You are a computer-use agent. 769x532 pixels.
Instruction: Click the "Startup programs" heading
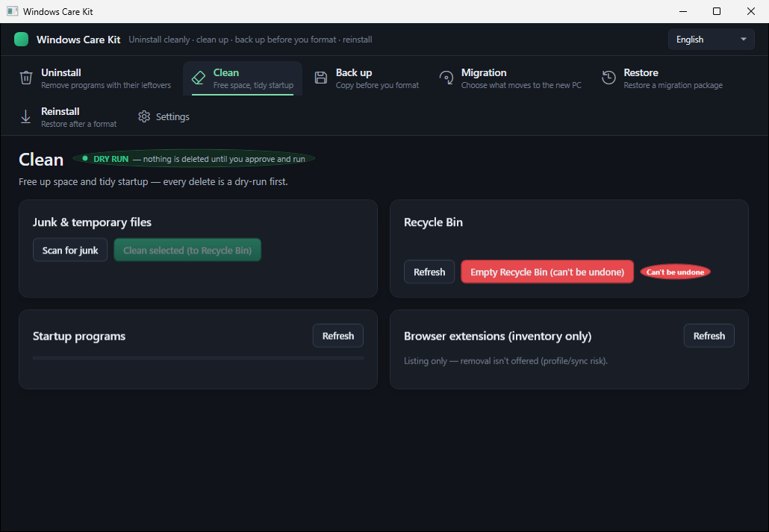tap(79, 336)
